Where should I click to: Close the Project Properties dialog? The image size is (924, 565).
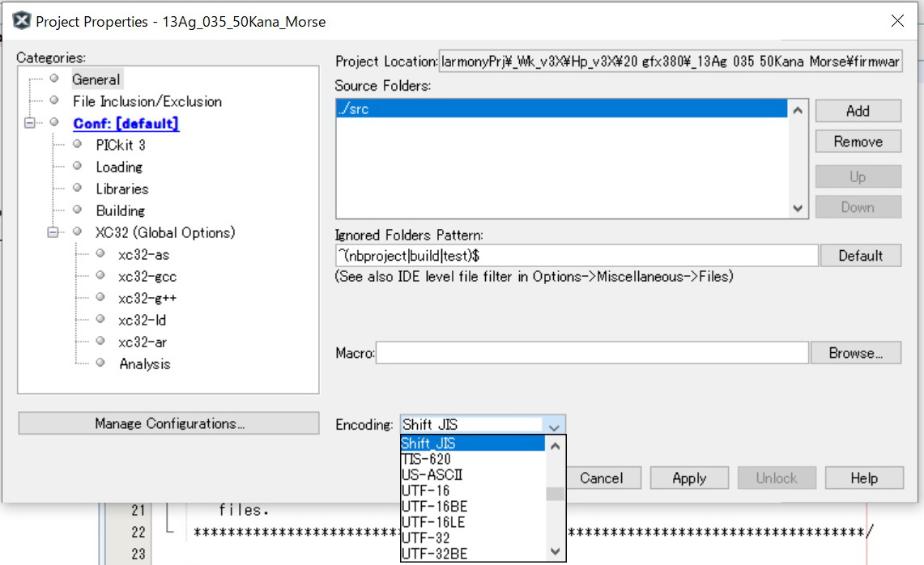(x=897, y=21)
